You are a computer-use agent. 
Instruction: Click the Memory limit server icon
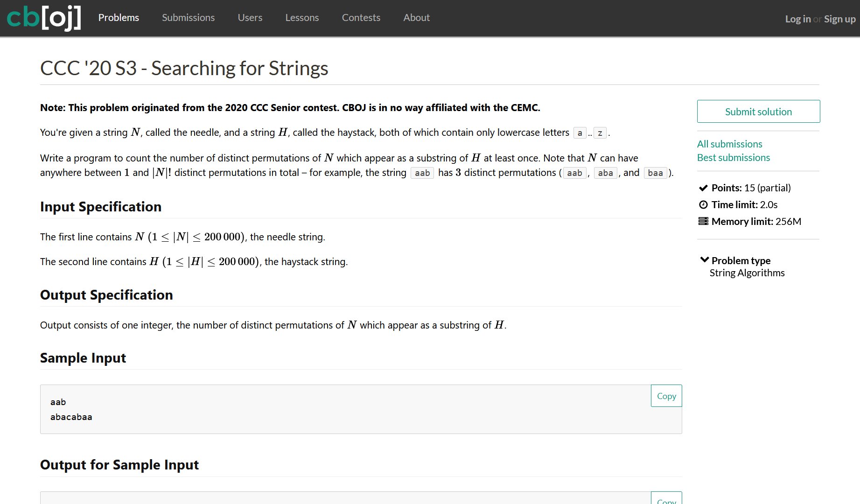coord(703,221)
